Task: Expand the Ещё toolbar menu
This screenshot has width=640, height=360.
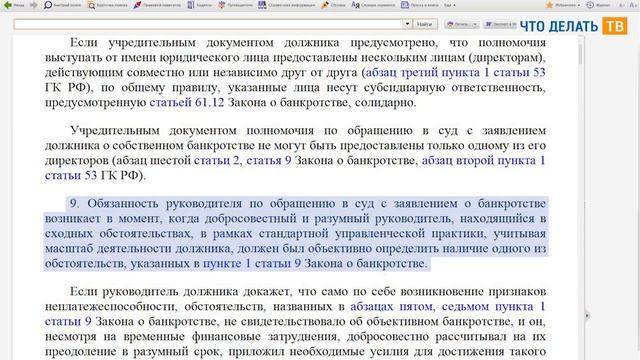Action: pyautogui.click(x=450, y=5)
